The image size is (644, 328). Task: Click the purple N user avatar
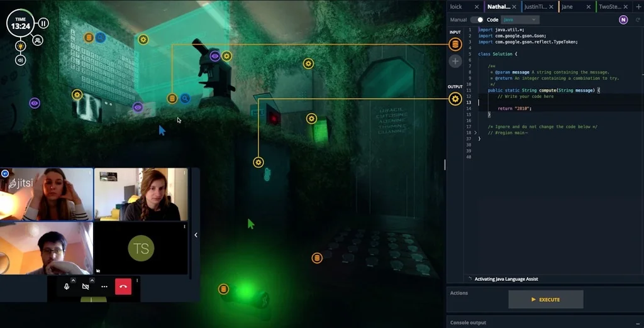coord(623,19)
